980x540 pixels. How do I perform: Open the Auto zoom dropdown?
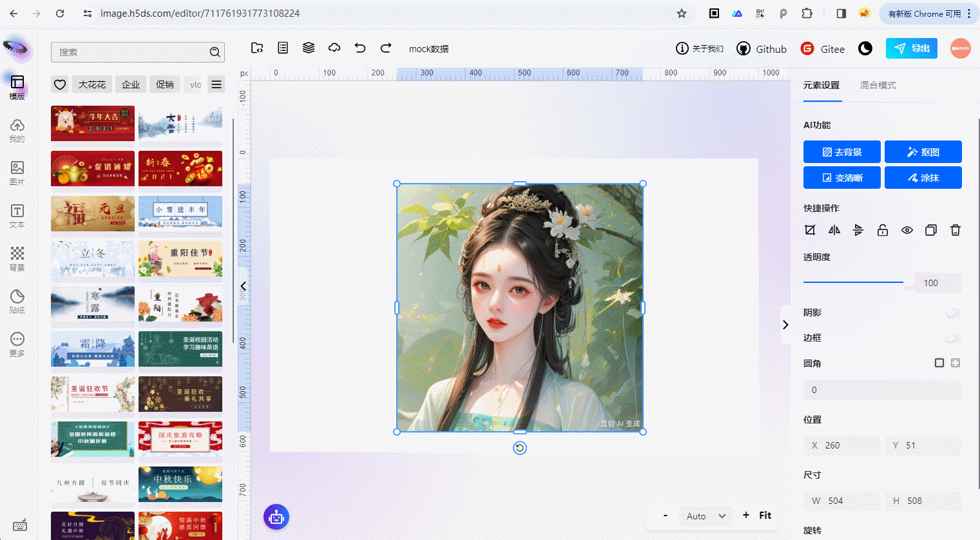pyautogui.click(x=706, y=516)
